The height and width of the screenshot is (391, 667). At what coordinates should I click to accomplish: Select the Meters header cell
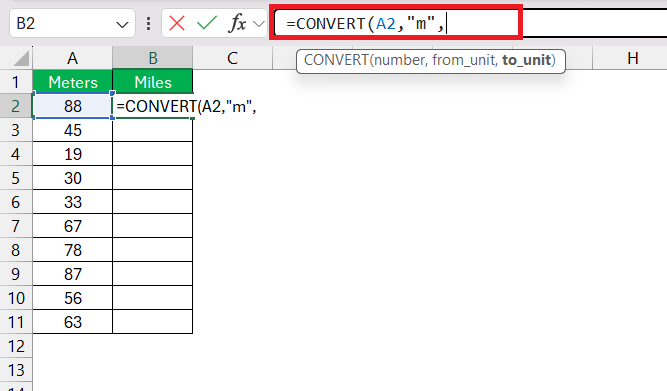pyautogui.click(x=73, y=82)
